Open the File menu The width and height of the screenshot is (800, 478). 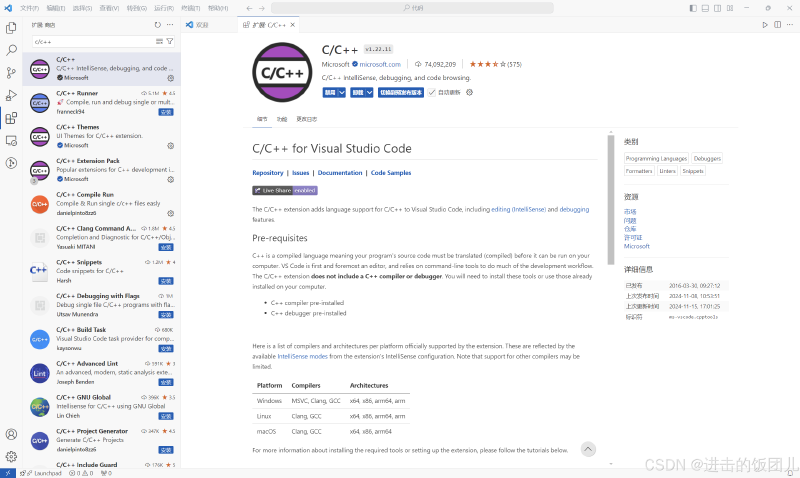pyautogui.click(x=29, y=8)
